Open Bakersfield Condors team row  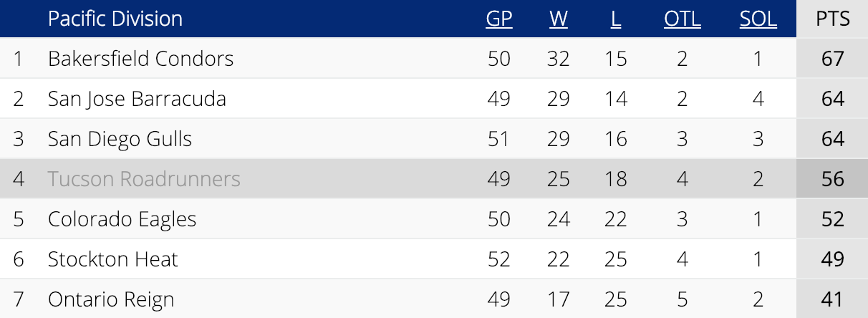click(x=434, y=58)
